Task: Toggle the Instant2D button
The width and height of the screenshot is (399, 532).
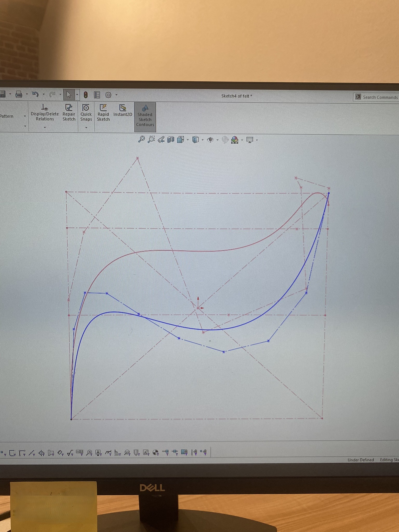Action: click(x=123, y=110)
